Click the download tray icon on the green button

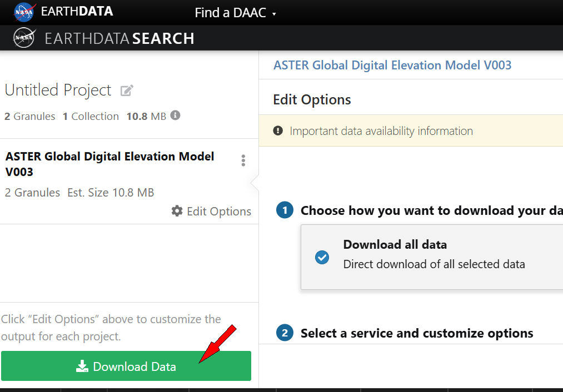pyautogui.click(x=82, y=366)
